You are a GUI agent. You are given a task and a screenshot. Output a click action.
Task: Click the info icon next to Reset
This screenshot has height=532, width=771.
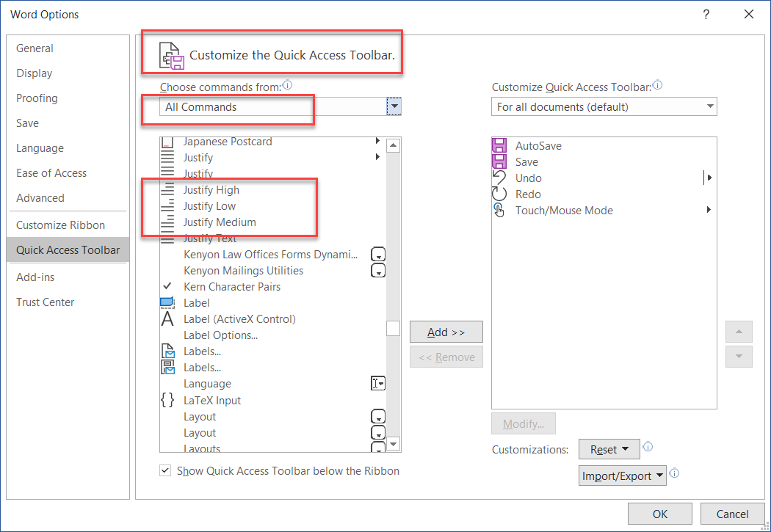[x=648, y=447]
